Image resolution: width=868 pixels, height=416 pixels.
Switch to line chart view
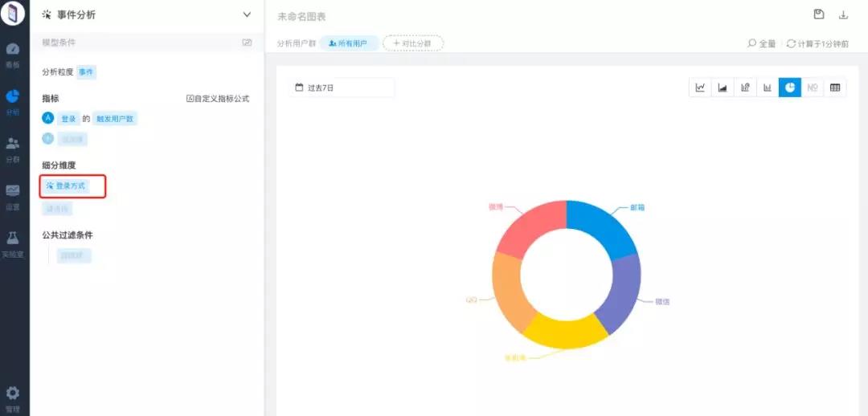click(700, 88)
